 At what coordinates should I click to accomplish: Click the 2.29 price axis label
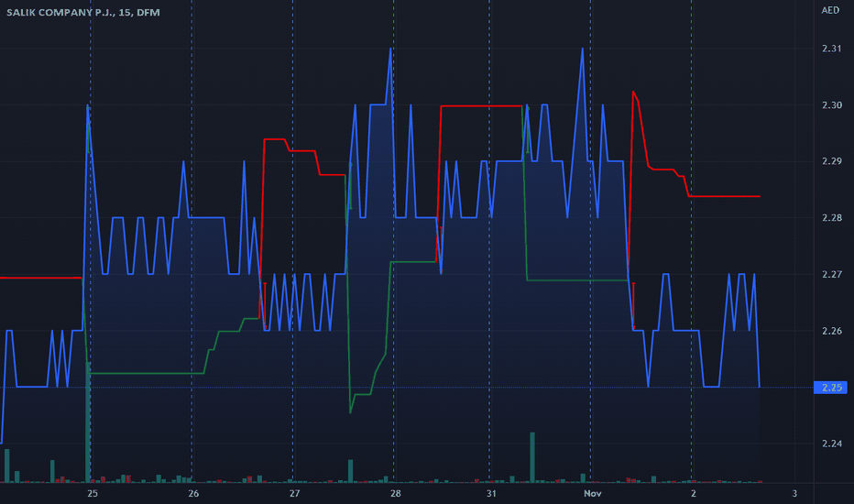(832, 161)
